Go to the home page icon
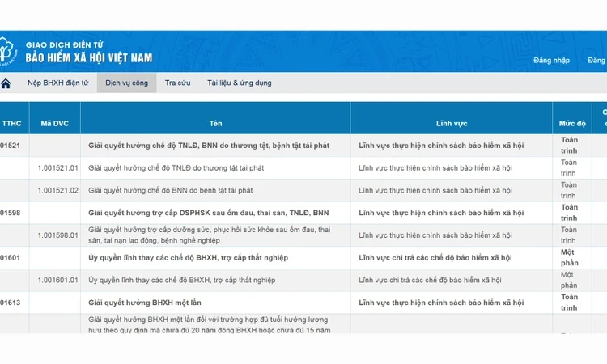This screenshot has height=364, width=607. click(x=6, y=83)
